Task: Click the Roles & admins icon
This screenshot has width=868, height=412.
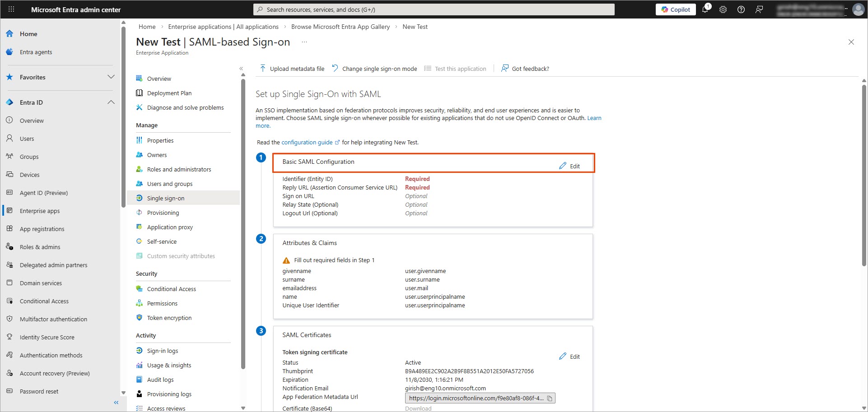Action: pos(9,247)
